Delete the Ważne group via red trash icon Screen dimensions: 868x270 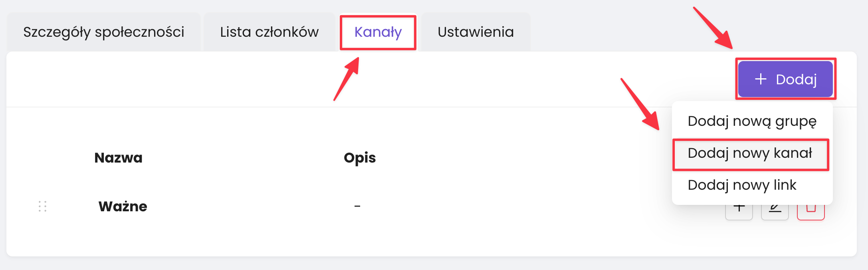click(811, 211)
